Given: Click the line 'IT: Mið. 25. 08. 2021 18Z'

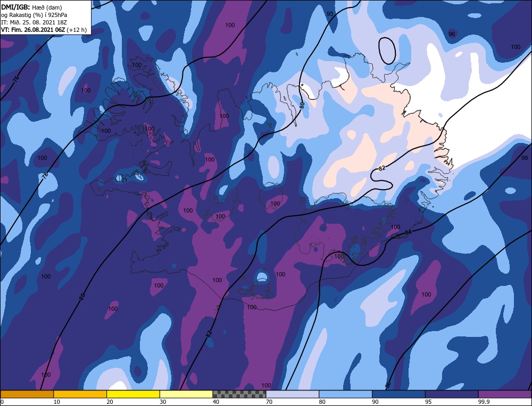Looking at the screenshot, I should 34,22.
